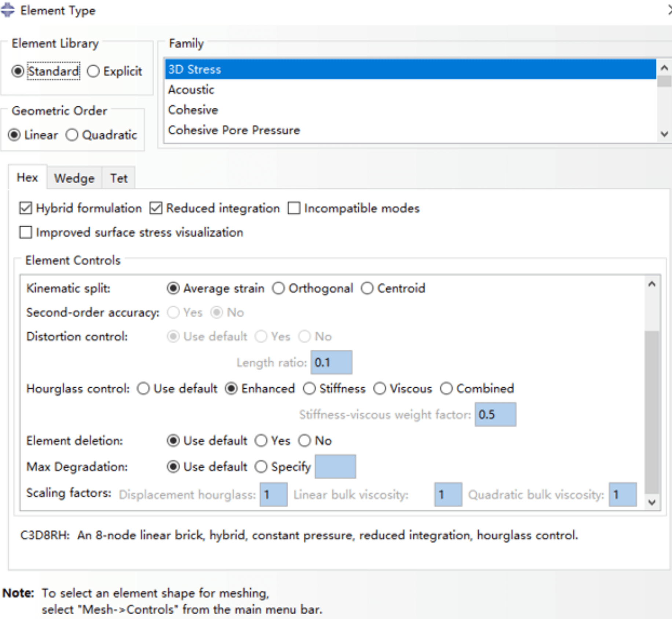
Task: Choose Quadratic geometric order
Action: tap(72, 135)
